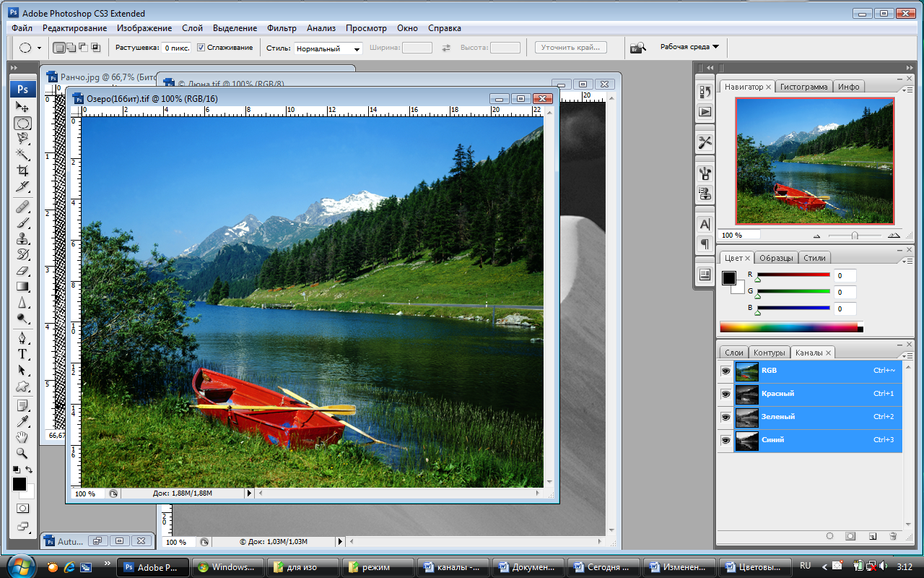Select the Elliptical Marquee tool in toolbox

point(22,123)
